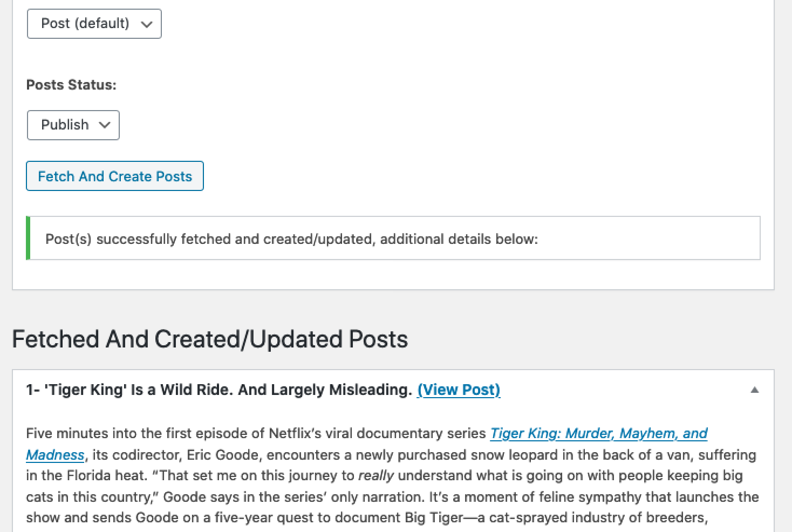Viewport: 792px width, 532px height.
Task: Click the Posts Status label
Action: 71,85
